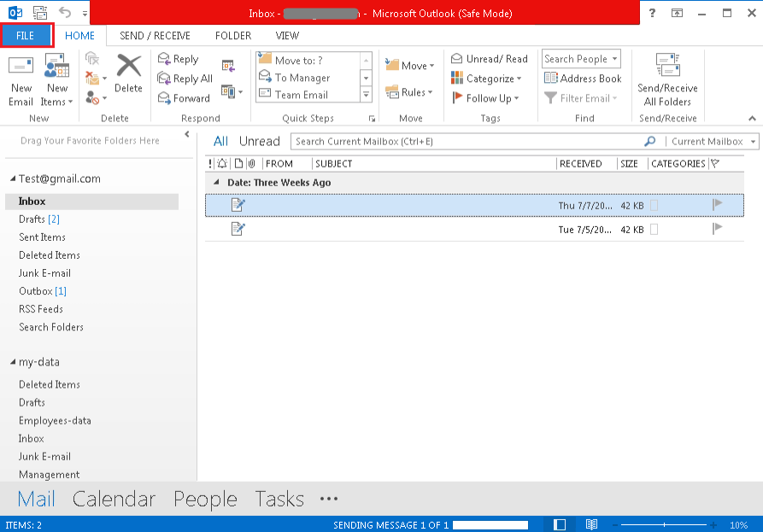
Task: Sort by reminder bell column icon
Action: [x=222, y=164]
